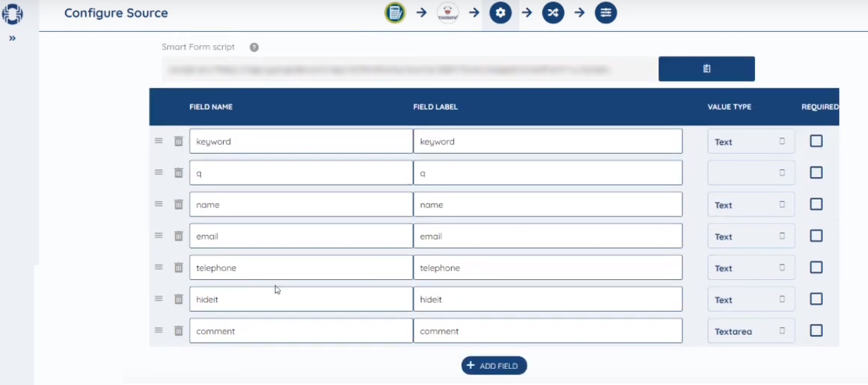Delete the telephone field row
The image size is (868, 385).
[x=179, y=267]
